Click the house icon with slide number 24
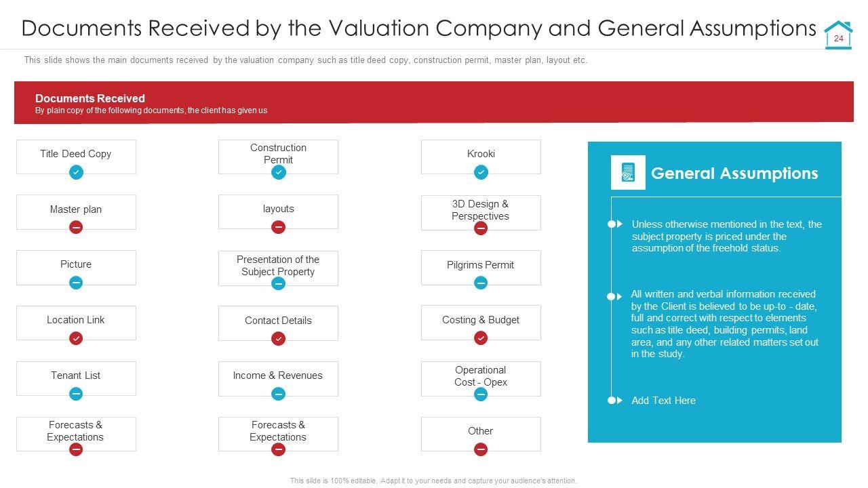The image size is (868, 488). (x=838, y=36)
